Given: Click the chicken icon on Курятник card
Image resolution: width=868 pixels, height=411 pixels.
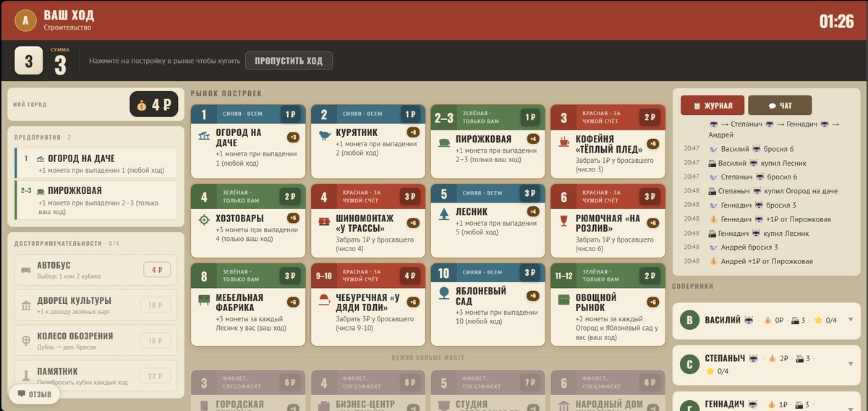Looking at the screenshot, I should 324,135.
